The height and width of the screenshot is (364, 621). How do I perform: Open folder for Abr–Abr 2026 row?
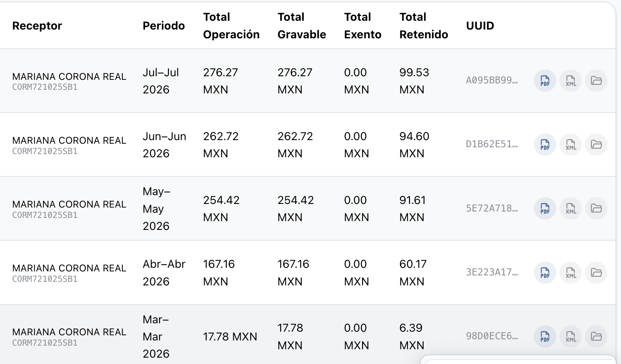tap(596, 273)
